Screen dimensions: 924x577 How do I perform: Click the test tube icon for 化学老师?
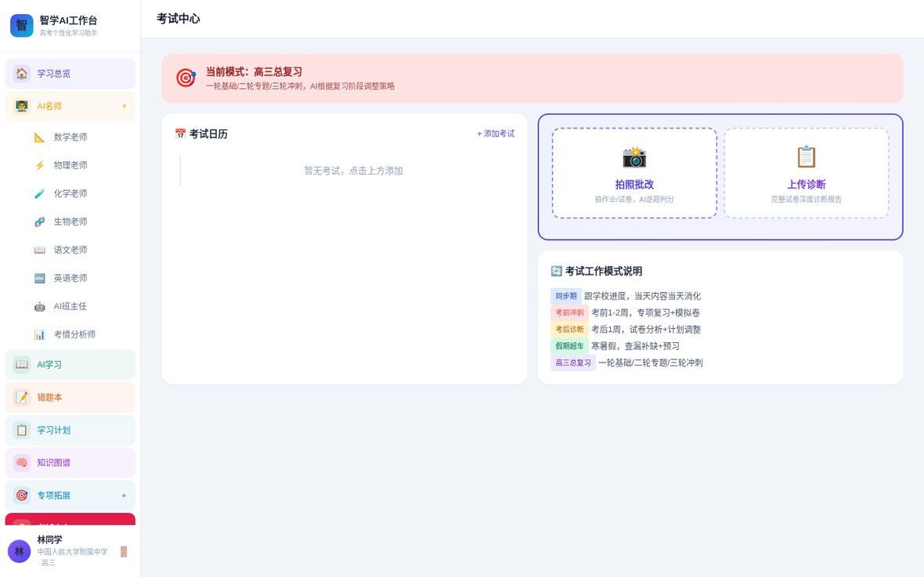39,193
